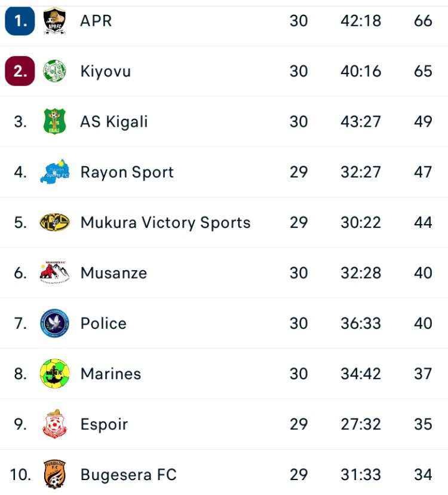Select the blue rank 1 position badge
The width and height of the screenshot is (448, 495).
pos(20,21)
